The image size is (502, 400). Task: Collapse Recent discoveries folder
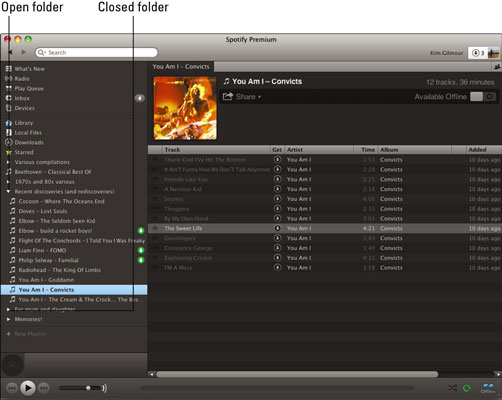click(x=8, y=192)
